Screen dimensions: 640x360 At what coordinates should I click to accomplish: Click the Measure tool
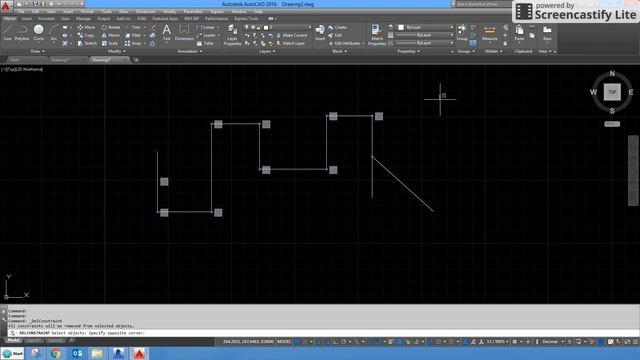click(489, 33)
